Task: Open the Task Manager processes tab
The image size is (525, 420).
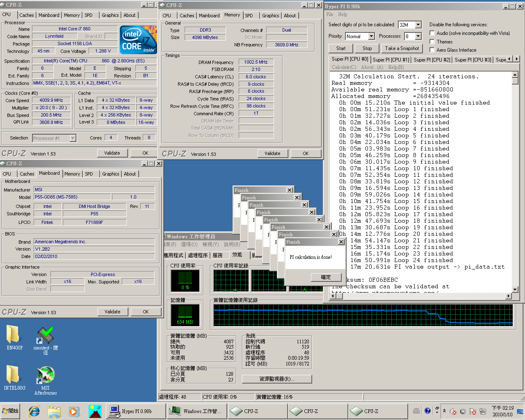Action: click(x=198, y=255)
